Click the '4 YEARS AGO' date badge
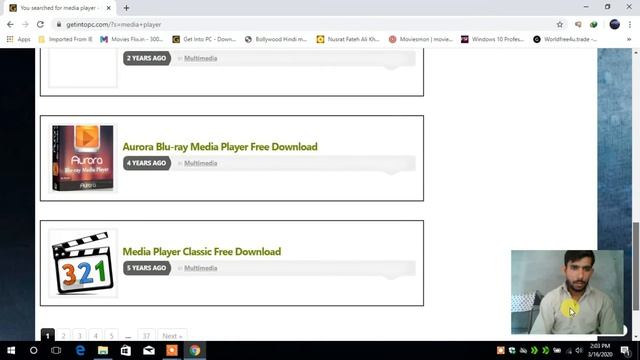Image resolution: width=640 pixels, height=360 pixels. [147, 163]
